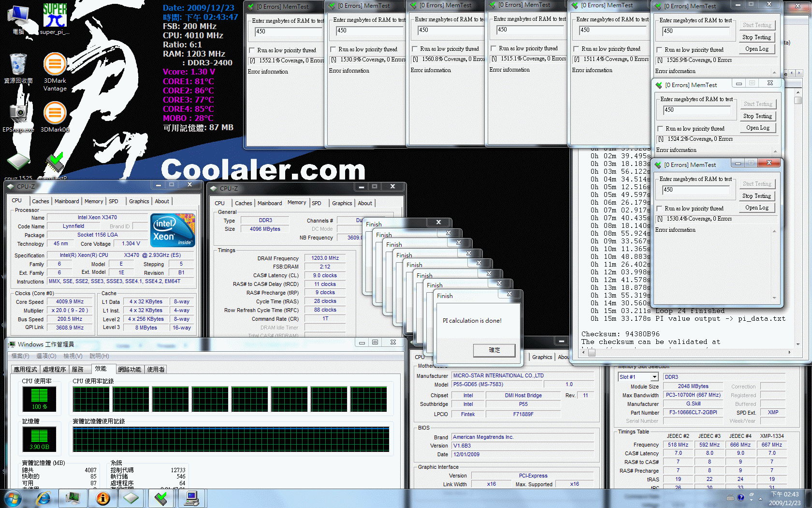This screenshot has height=508, width=812.
Task: Click the RAM megabytes field in 1530.4% MemTest
Action: pyautogui.click(x=696, y=190)
